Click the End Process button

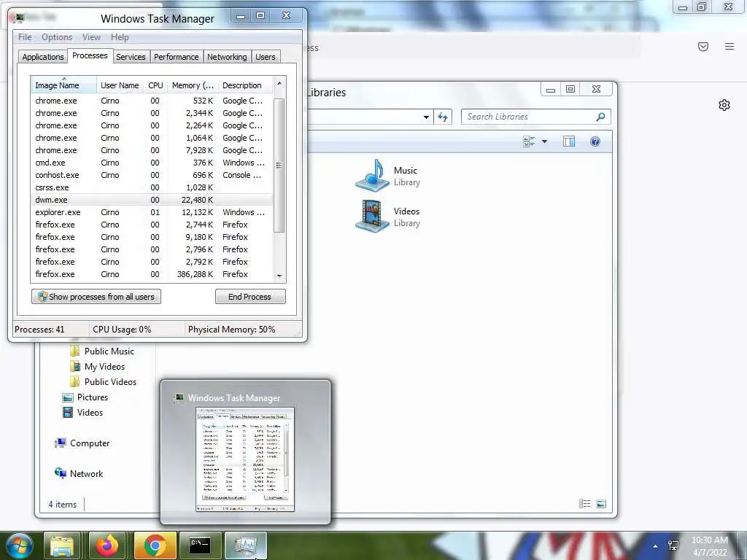coord(250,297)
